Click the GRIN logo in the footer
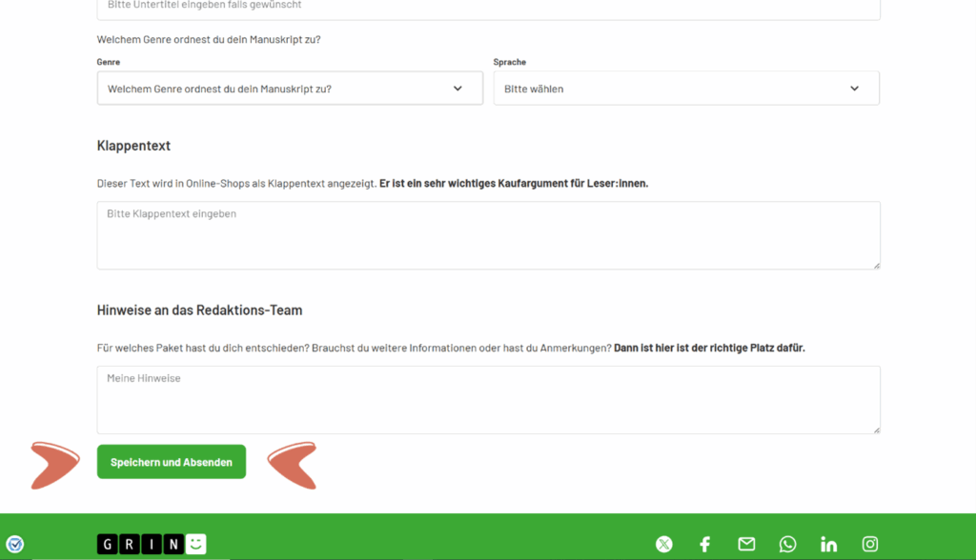This screenshot has height=560, width=976. click(x=152, y=544)
